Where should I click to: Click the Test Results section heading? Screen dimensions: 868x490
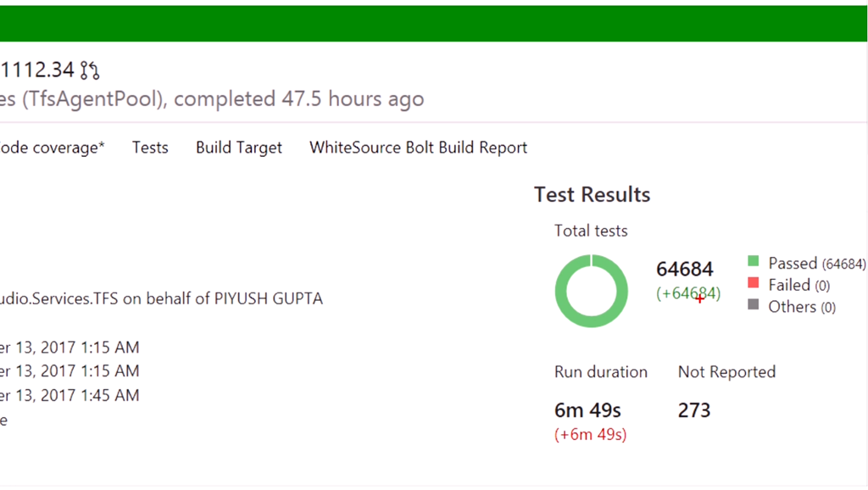592,194
